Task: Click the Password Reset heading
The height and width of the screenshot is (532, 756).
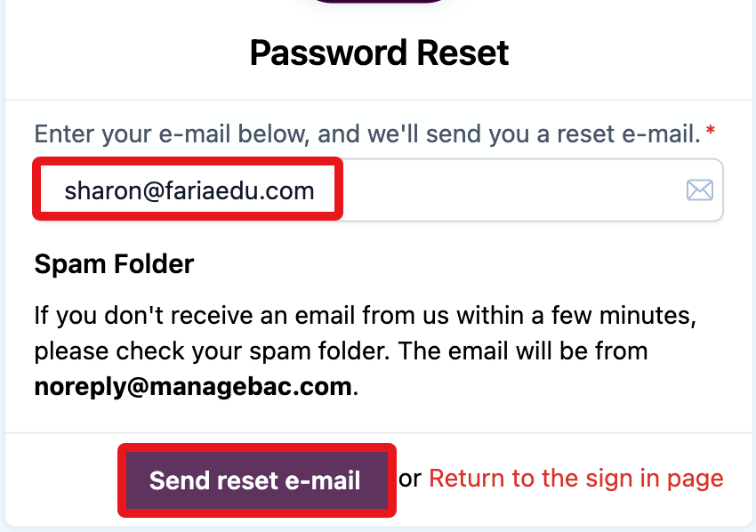Action: [x=379, y=53]
